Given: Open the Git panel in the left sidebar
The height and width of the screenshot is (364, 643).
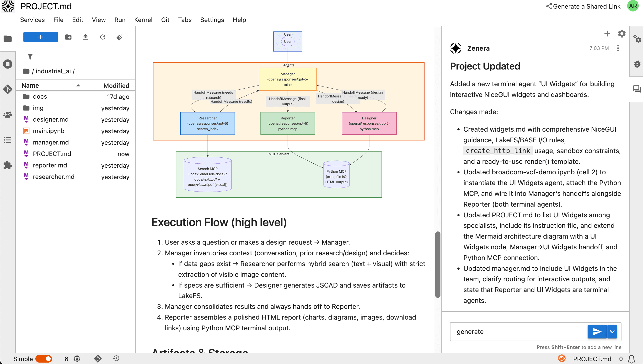Looking at the screenshot, I should pos(7,89).
